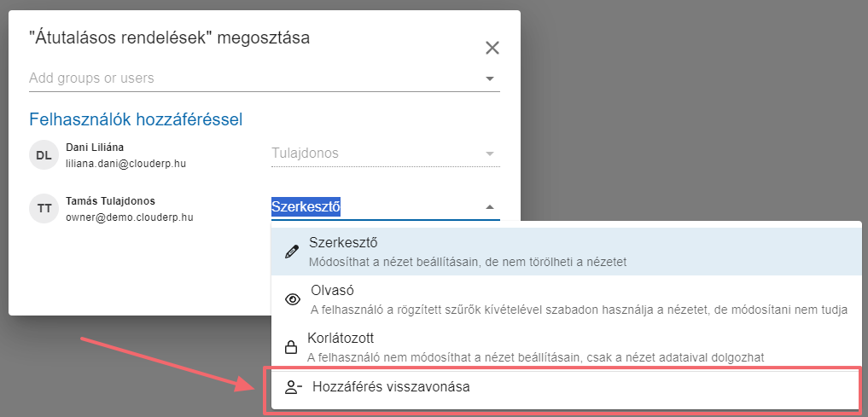The width and height of the screenshot is (868, 417).
Task: Close the share dialog with the X
Action: (492, 48)
